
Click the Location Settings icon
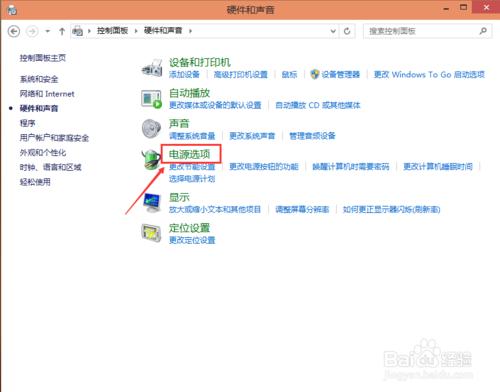point(151,233)
